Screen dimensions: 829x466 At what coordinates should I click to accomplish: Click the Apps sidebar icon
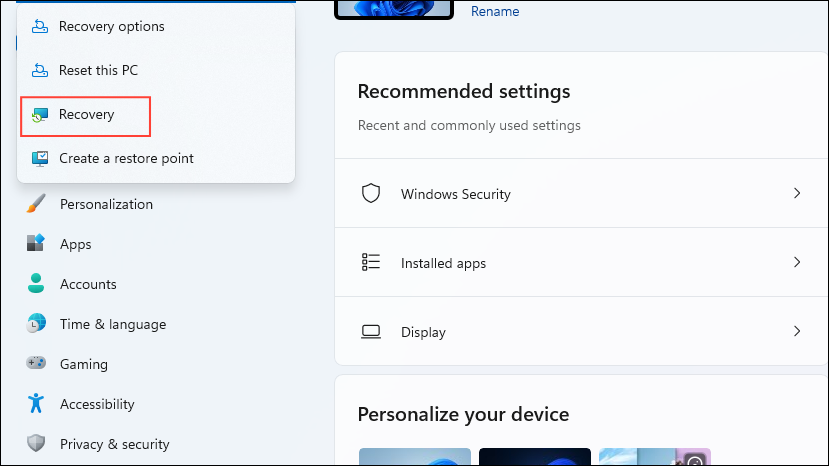coord(36,243)
